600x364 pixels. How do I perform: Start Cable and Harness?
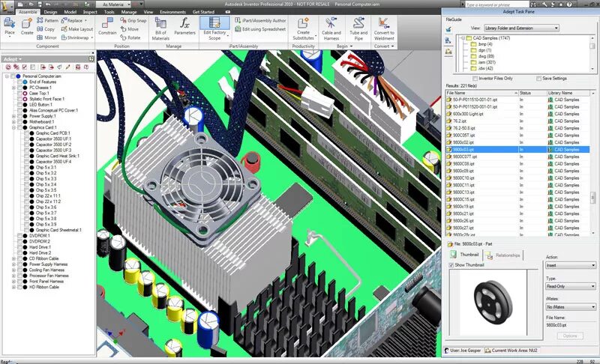331,28
